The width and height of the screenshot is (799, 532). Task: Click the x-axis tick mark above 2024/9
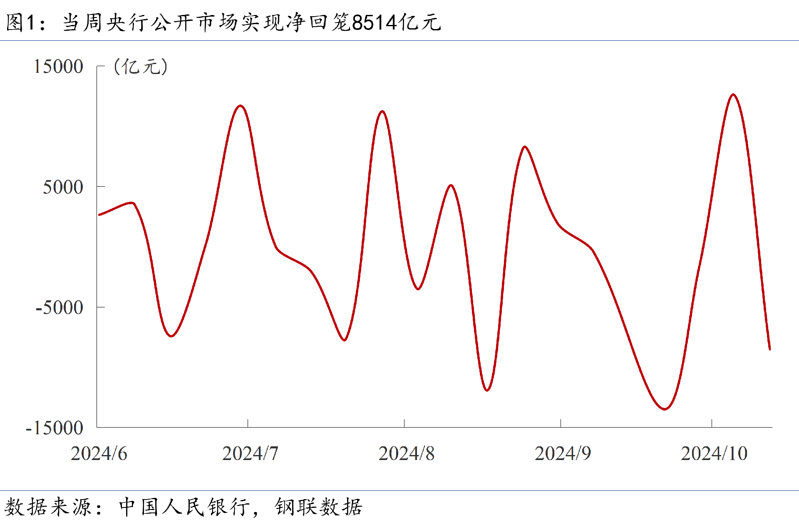coord(561,423)
